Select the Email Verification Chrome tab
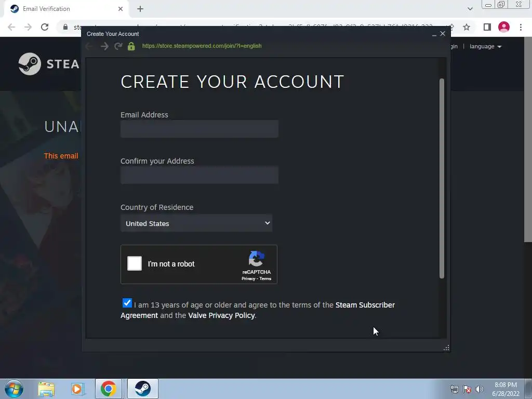 pos(66,9)
